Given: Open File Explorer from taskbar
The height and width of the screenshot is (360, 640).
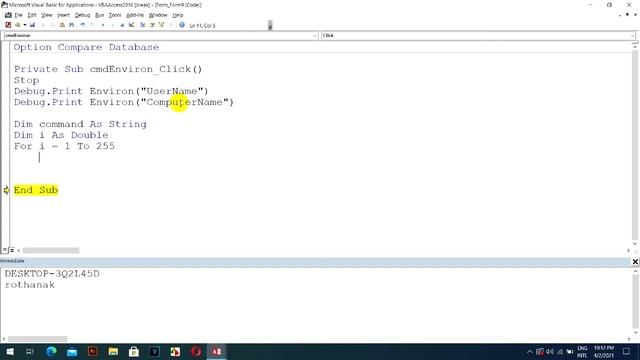Looking at the screenshot, I should coord(113,351).
